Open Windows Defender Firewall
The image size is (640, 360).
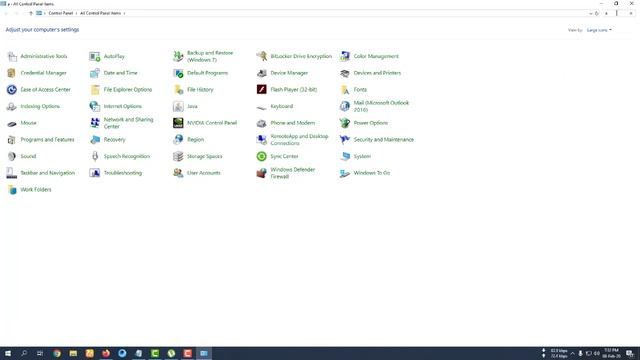(286, 173)
